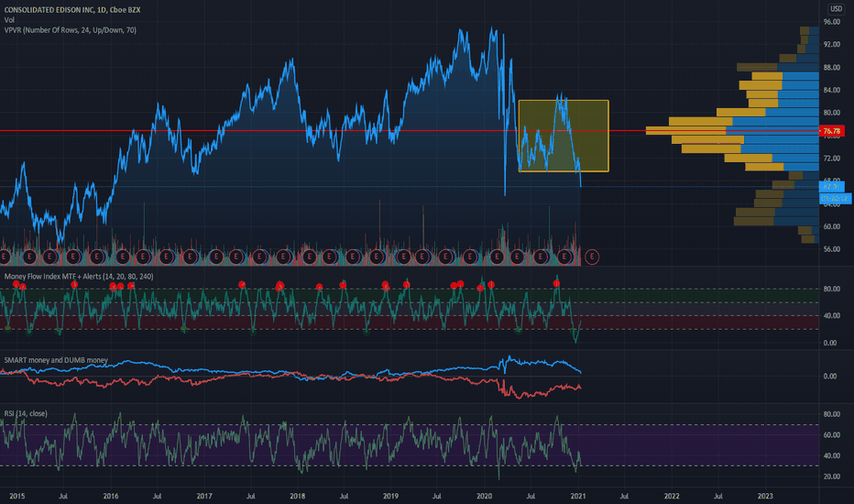The height and width of the screenshot is (504, 854).
Task: Click the 0.00 label on the SMART money pane axis
Action: coord(830,376)
